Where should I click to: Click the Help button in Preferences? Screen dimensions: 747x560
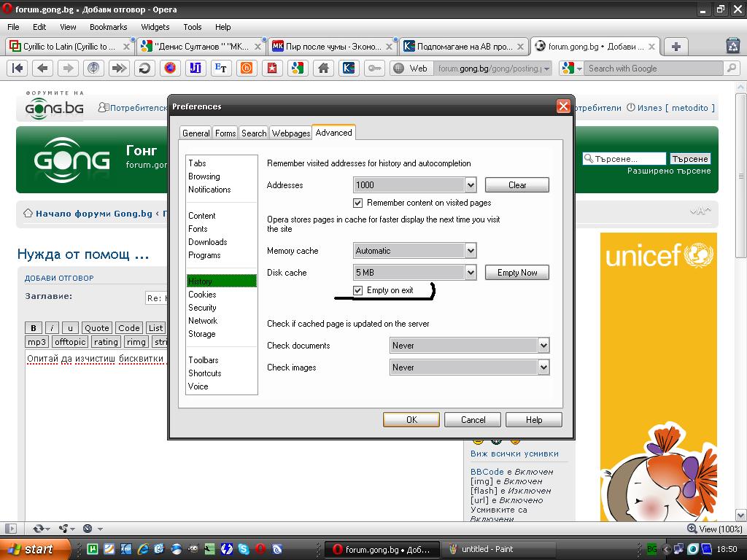[533, 419]
